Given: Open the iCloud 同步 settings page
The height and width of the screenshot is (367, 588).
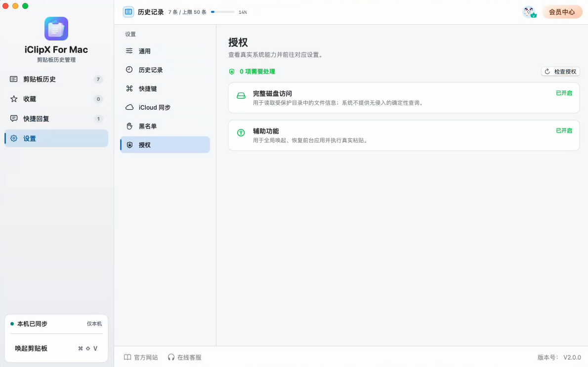Looking at the screenshot, I should tap(165, 107).
